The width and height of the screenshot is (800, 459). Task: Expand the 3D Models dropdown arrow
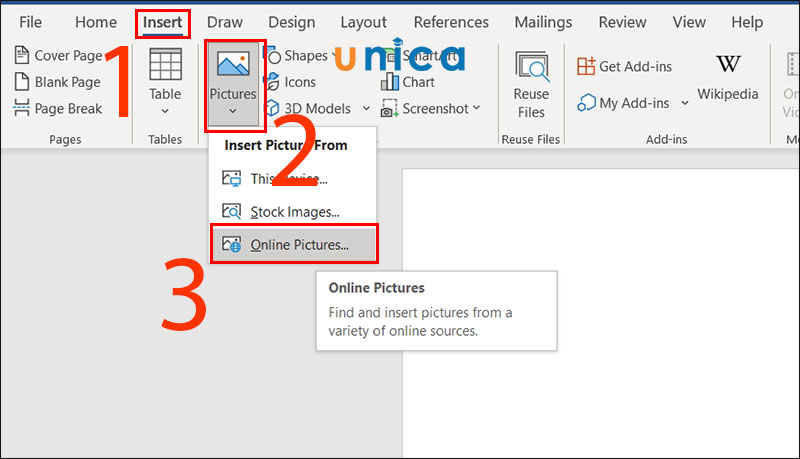click(366, 108)
